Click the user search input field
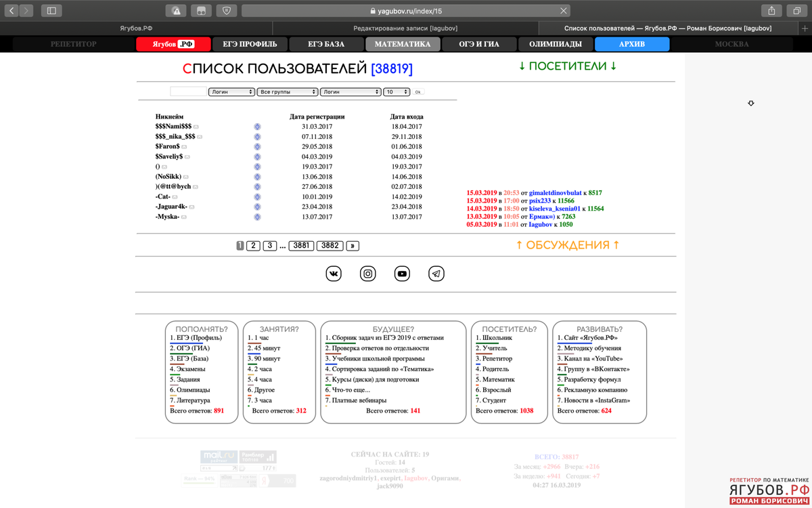The image size is (812, 508). click(188, 91)
